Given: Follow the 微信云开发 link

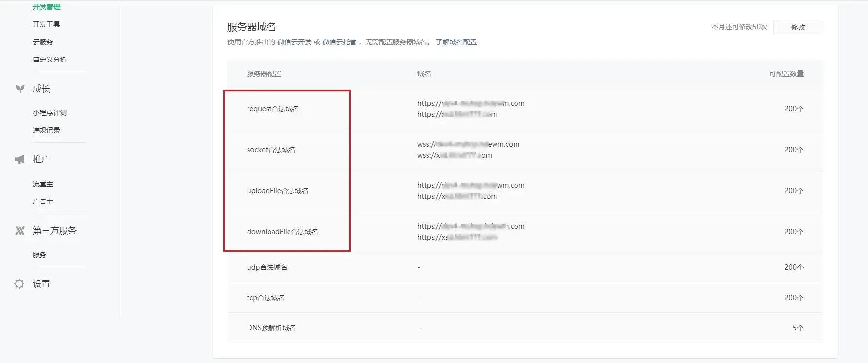Looking at the screenshot, I should (x=294, y=42).
